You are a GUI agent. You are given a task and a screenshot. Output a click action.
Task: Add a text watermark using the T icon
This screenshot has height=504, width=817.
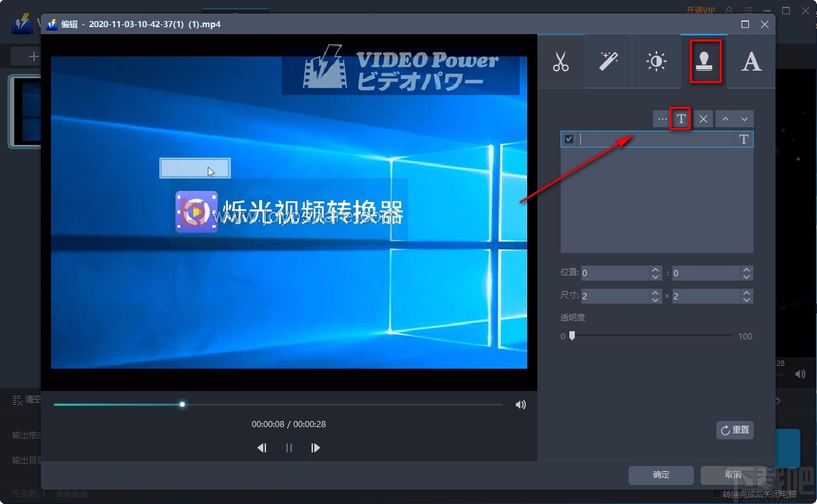click(x=680, y=118)
